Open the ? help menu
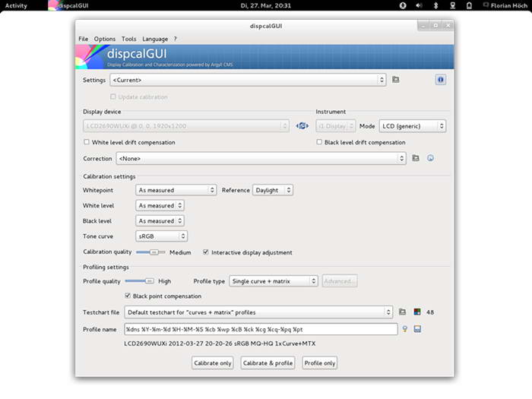This screenshot has width=532, height=399. (x=175, y=39)
